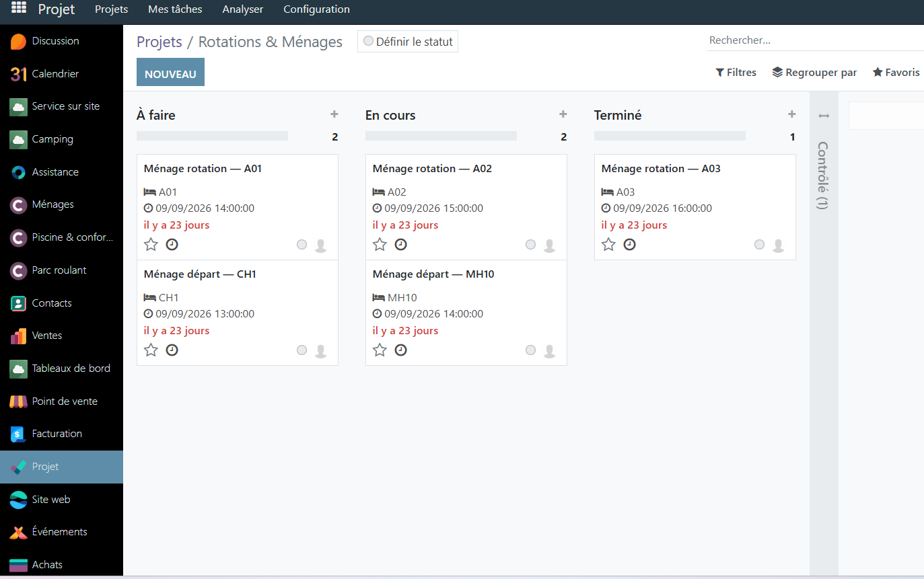This screenshot has height=579, width=924.
Task: Go to Projets breadcrumb link
Action: click(159, 42)
